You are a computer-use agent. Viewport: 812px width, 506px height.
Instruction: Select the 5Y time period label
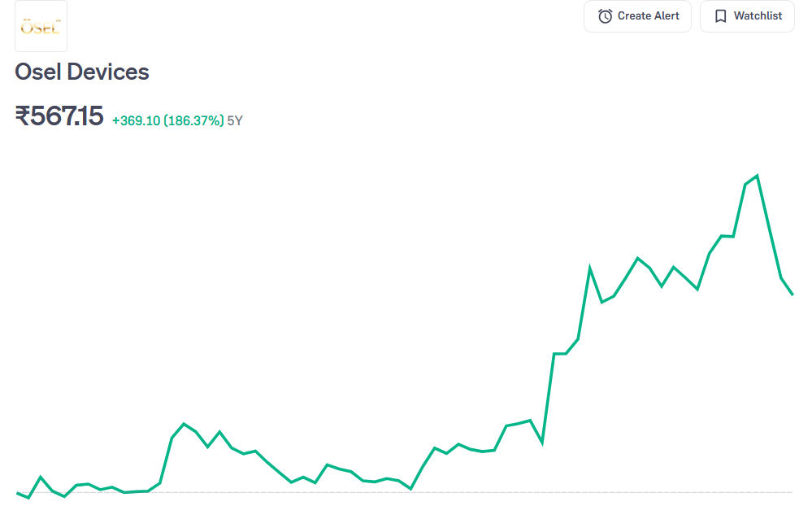click(x=235, y=120)
